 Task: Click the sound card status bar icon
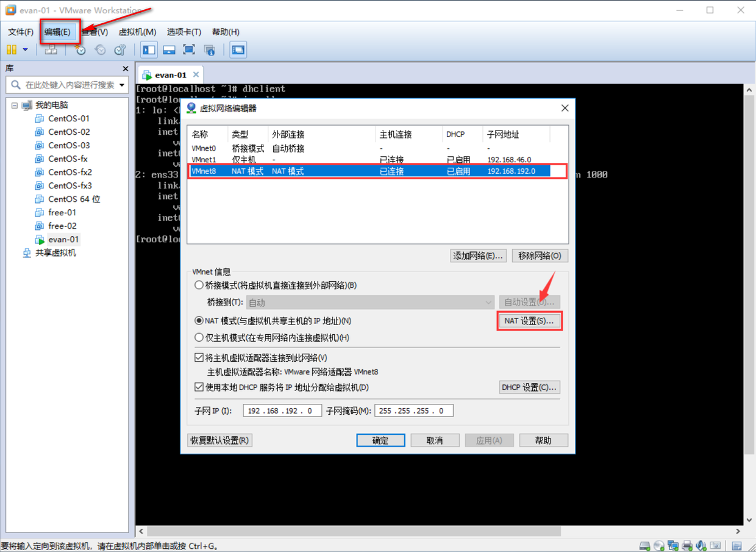click(701, 546)
